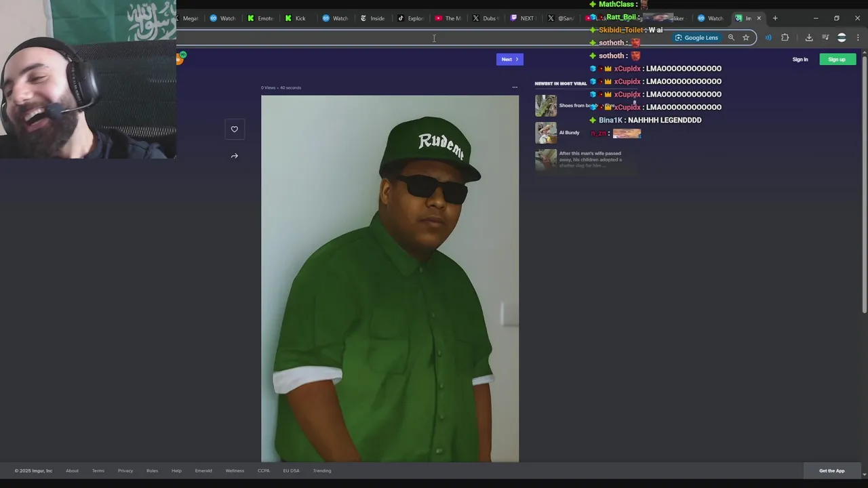
Task: Open the browser extensions puzzle icon
Action: click(x=785, y=38)
